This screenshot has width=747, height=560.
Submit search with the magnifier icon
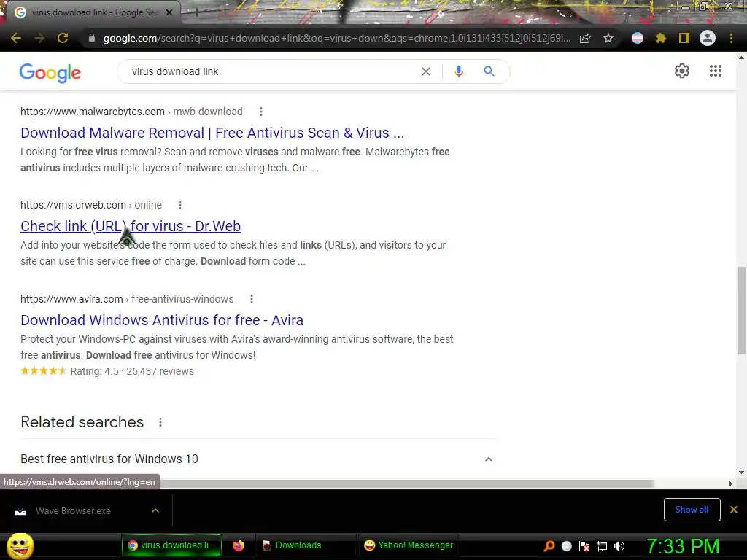coord(489,71)
